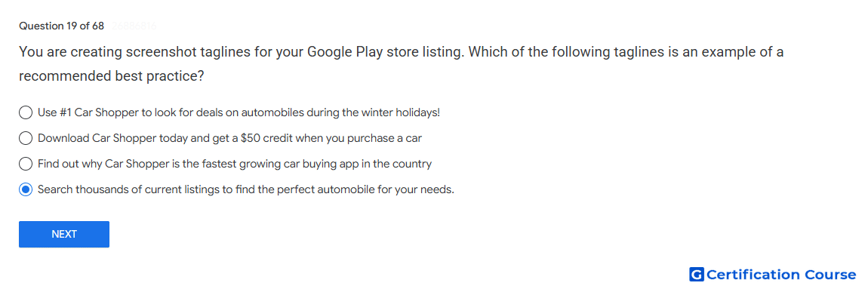Click the selected "Search thousands" radio button
The height and width of the screenshot is (289, 868).
coord(26,189)
